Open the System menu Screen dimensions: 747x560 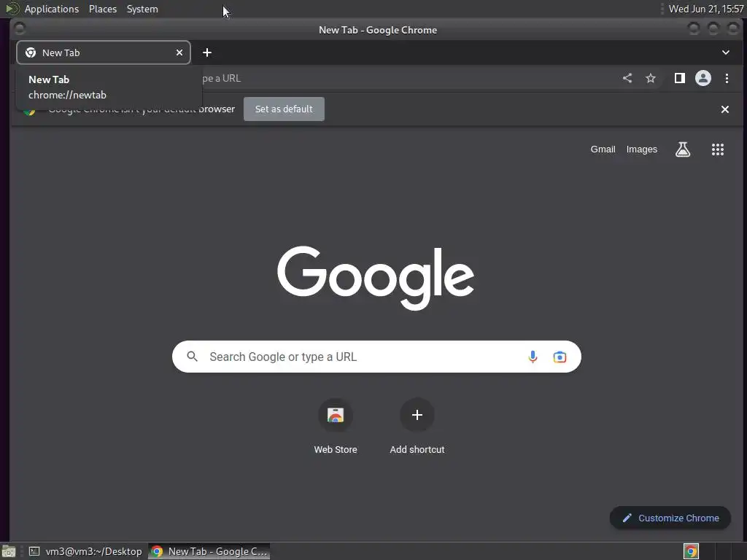point(142,9)
